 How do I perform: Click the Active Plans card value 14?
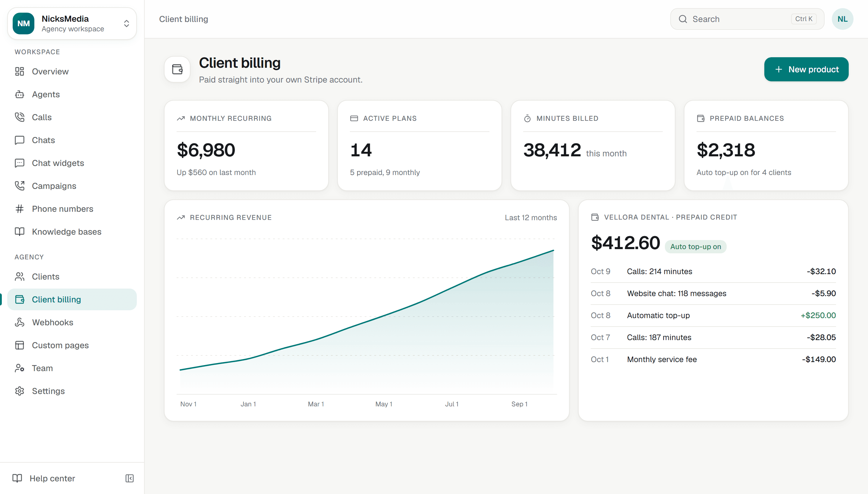click(x=360, y=150)
